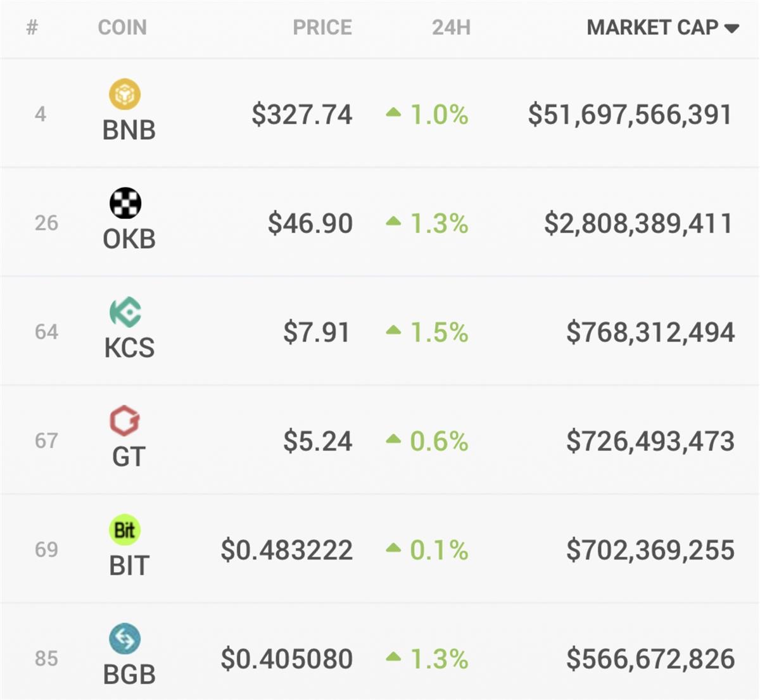Image resolution: width=760 pixels, height=700 pixels.
Task: Click the BNB coin logo icon
Action: 125,94
